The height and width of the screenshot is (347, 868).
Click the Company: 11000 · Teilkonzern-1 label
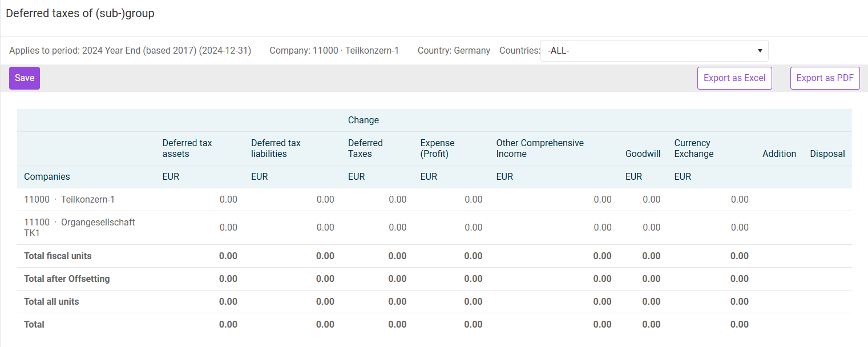[334, 51]
